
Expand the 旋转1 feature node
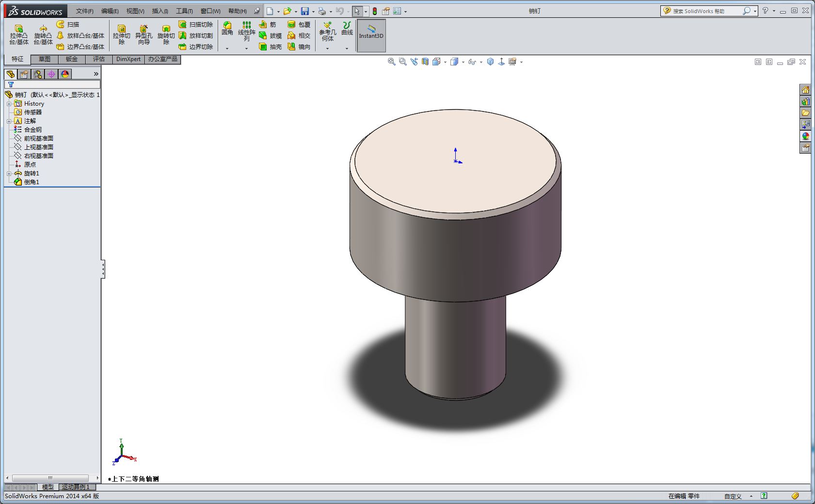coord(9,173)
